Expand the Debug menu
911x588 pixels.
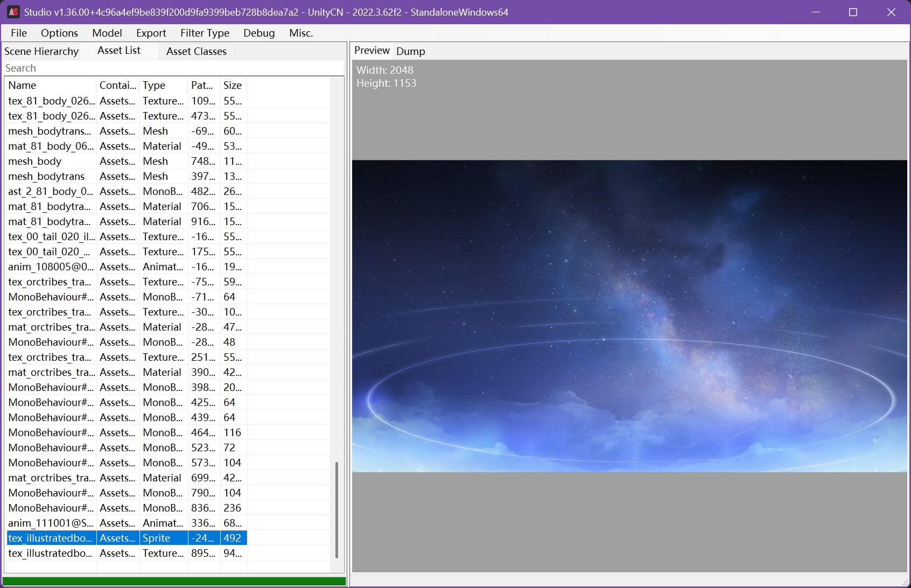tap(259, 33)
